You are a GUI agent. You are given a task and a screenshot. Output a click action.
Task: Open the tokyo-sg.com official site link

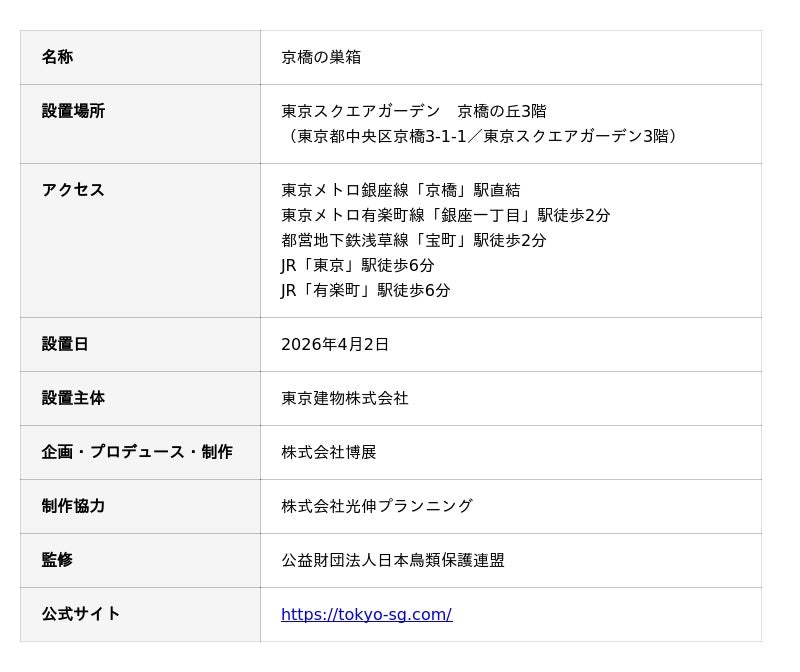(x=366, y=614)
